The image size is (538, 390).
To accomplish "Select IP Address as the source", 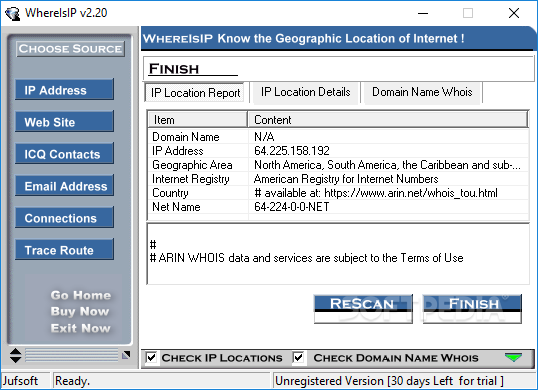I will coord(64,90).
